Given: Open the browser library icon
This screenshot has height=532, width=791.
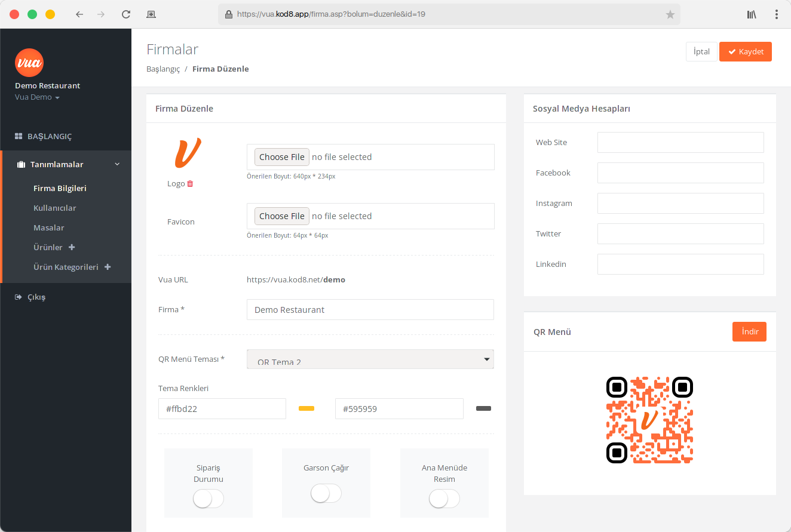Looking at the screenshot, I should [x=752, y=14].
